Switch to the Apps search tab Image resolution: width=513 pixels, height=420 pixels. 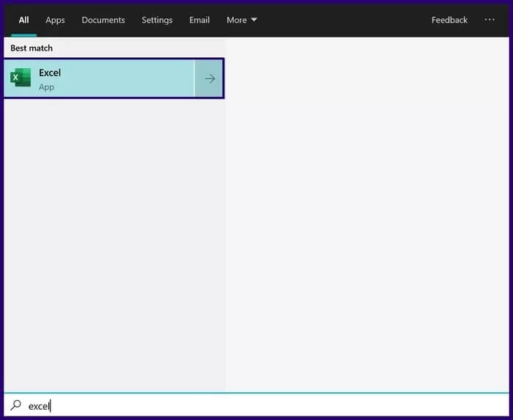[55, 21]
